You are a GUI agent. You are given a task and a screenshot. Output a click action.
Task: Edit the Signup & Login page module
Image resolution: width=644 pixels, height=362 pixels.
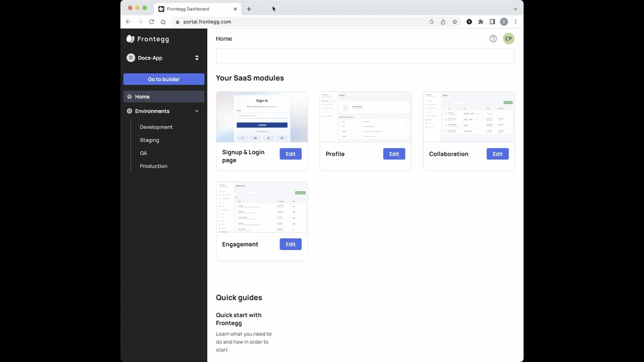(290, 154)
